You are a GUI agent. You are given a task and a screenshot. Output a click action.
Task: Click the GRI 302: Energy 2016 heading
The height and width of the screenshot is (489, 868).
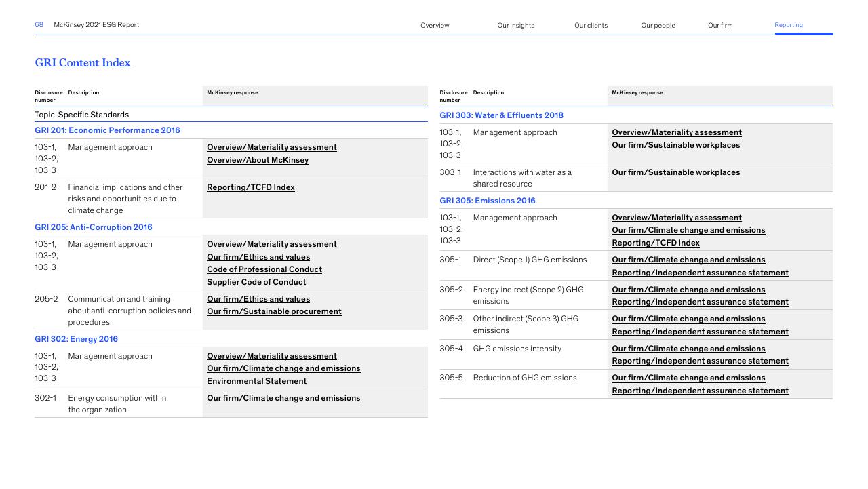tap(76, 339)
